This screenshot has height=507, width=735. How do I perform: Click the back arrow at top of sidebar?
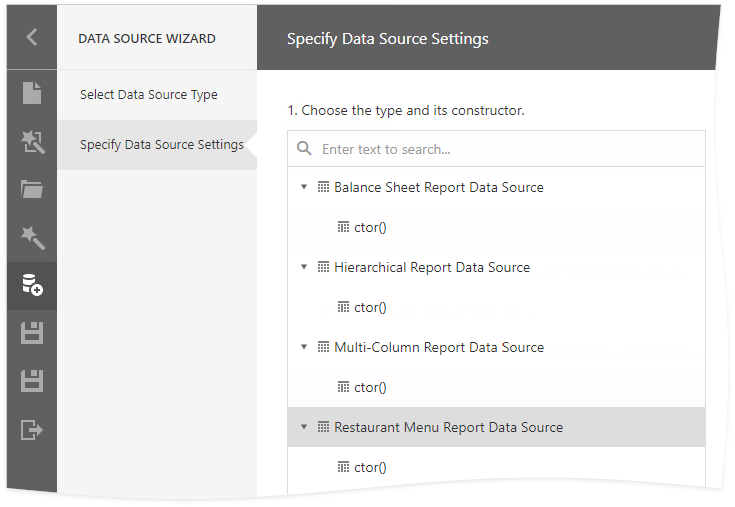[x=32, y=37]
